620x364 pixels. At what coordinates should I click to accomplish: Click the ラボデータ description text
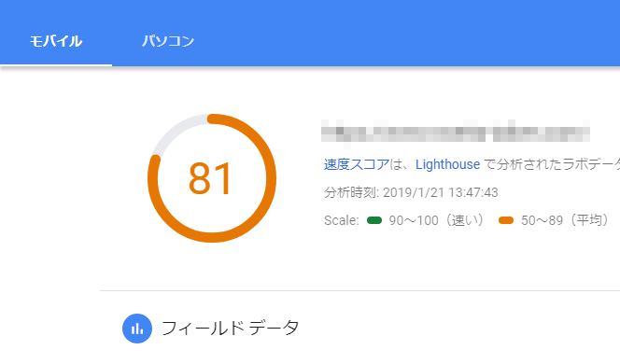[553, 164]
